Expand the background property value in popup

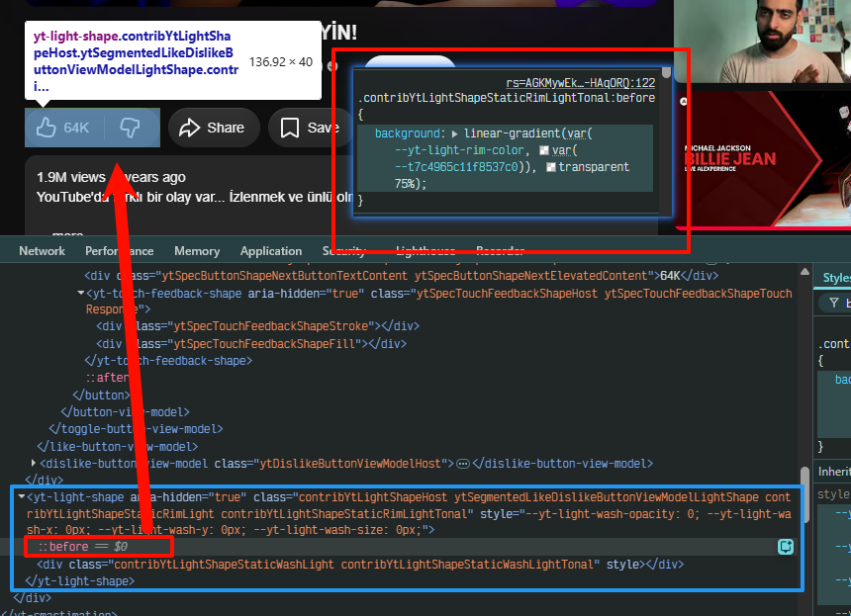[455, 133]
